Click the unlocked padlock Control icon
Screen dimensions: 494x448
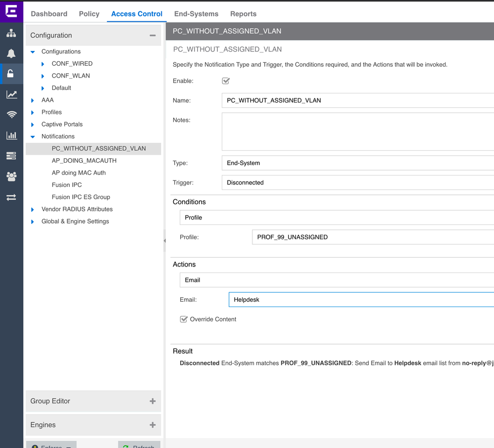pos(11,74)
